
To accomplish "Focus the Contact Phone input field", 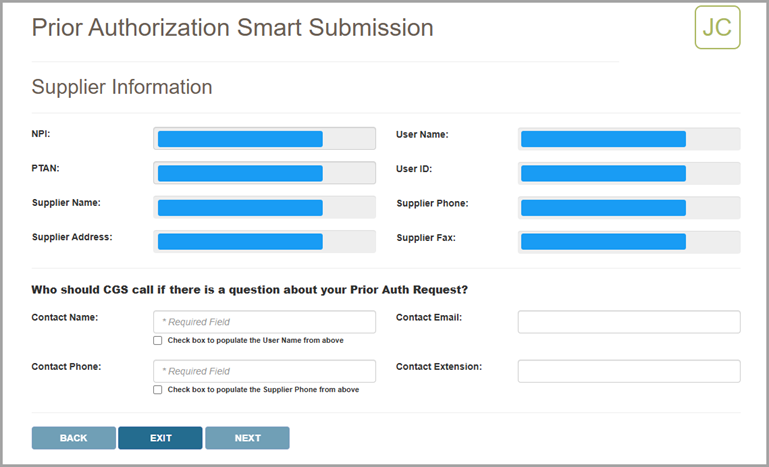I will click(264, 371).
